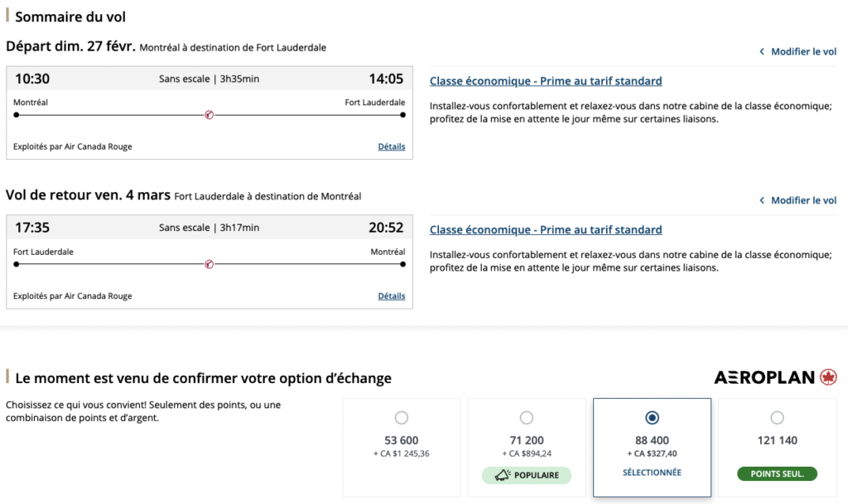The height and width of the screenshot is (504, 848).
Task: Open Détails for the Montréal departure flight
Action: click(392, 146)
